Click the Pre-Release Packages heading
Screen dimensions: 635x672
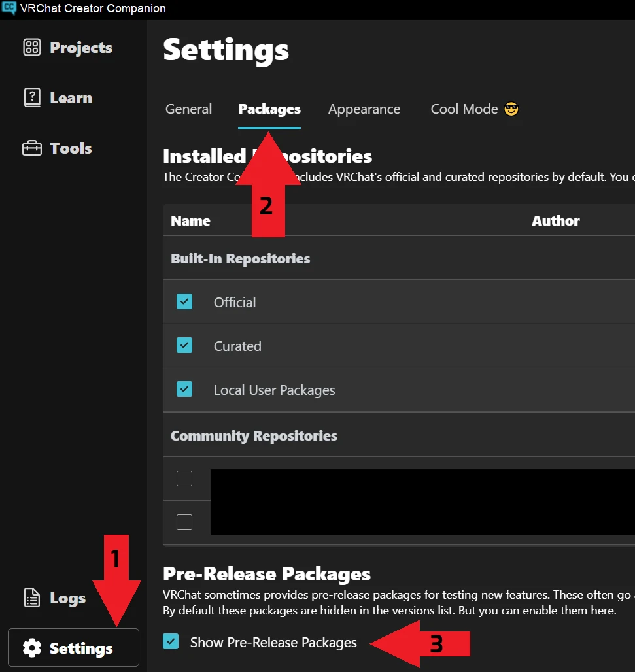[x=267, y=574]
